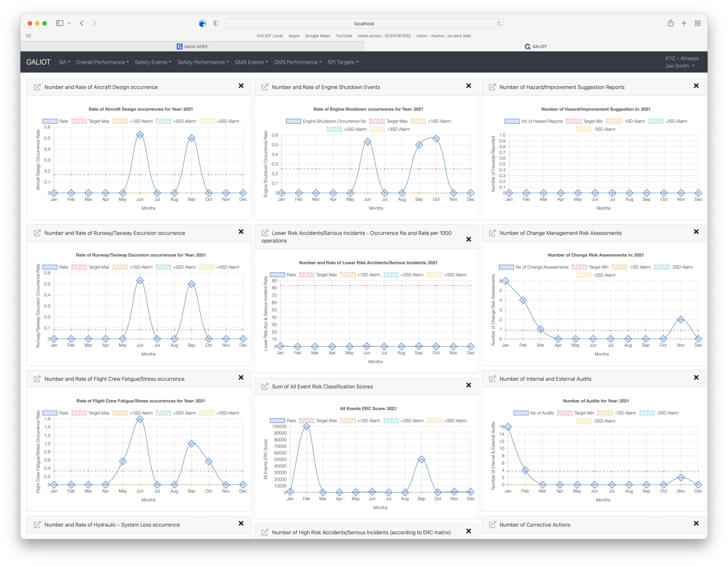Toggle Safari sidebar
The height and width of the screenshot is (566, 728).
point(60,23)
